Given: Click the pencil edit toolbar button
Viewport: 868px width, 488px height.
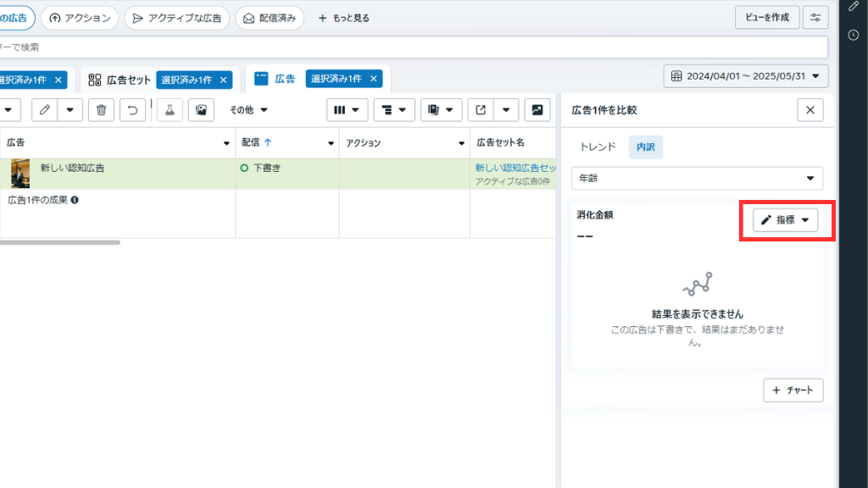Looking at the screenshot, I should [x=45, y=109].
